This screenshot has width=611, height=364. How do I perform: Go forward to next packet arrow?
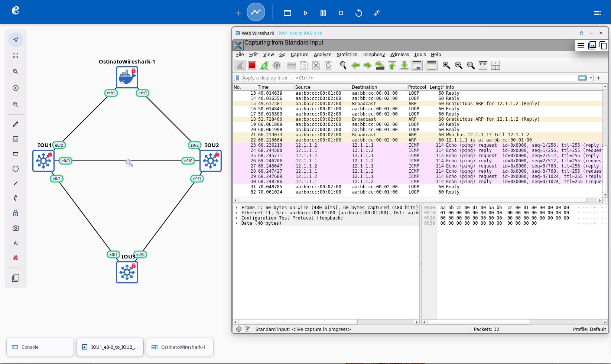[x=368, y=65]
